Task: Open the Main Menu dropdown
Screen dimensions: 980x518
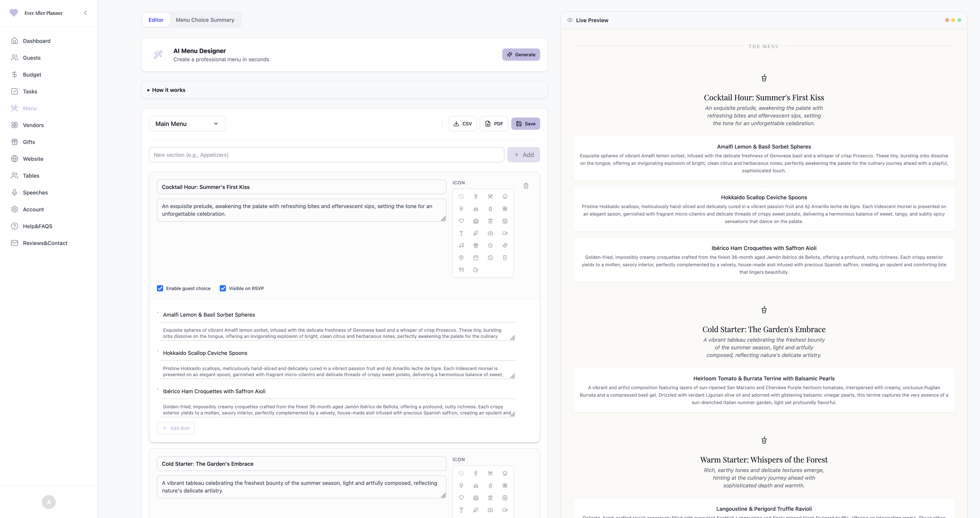Action: tap(187, 124)
